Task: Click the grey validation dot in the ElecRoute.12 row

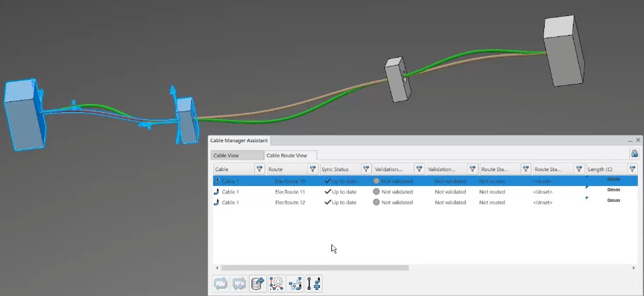Action: pos(376,202)
